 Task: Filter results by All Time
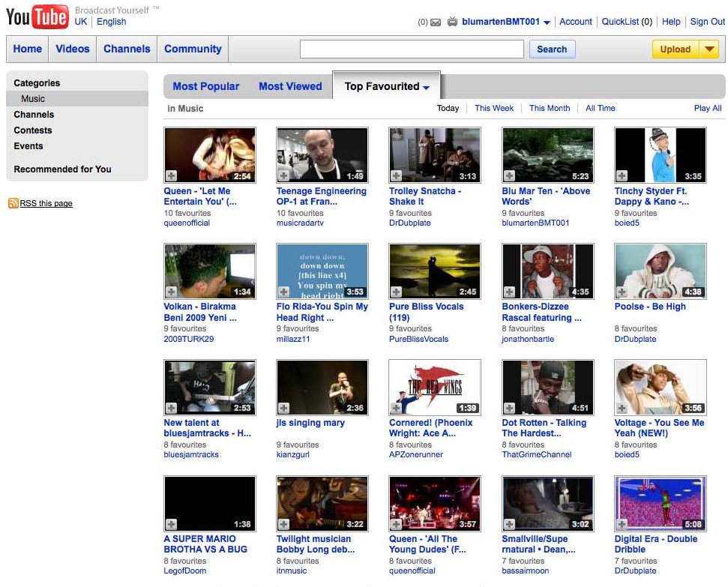point(600,108)
